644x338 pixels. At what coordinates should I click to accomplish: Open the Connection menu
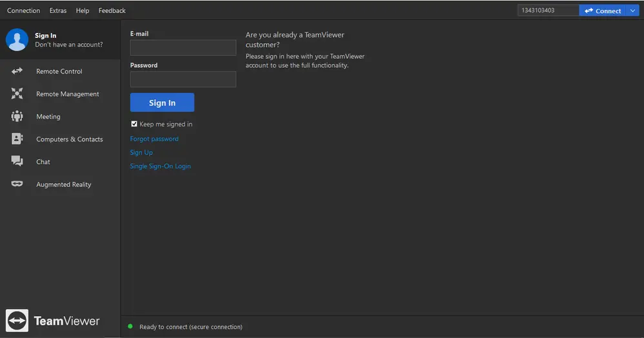click(23, 11)
